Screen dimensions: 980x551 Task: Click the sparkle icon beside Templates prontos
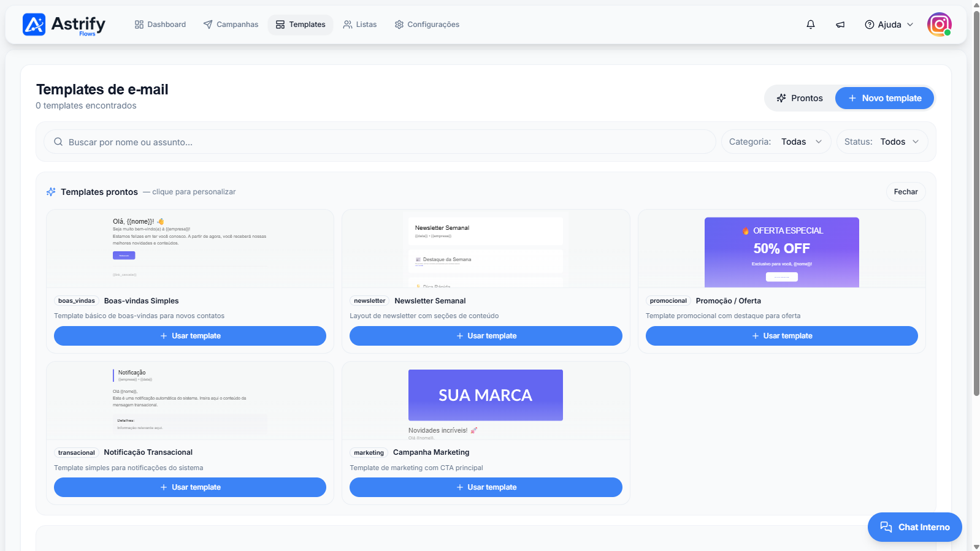tap(51, 192)
